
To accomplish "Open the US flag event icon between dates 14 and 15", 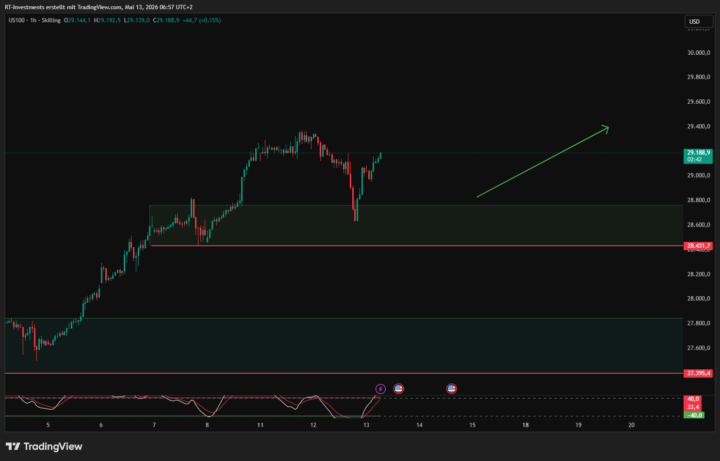I will point(451,389).
